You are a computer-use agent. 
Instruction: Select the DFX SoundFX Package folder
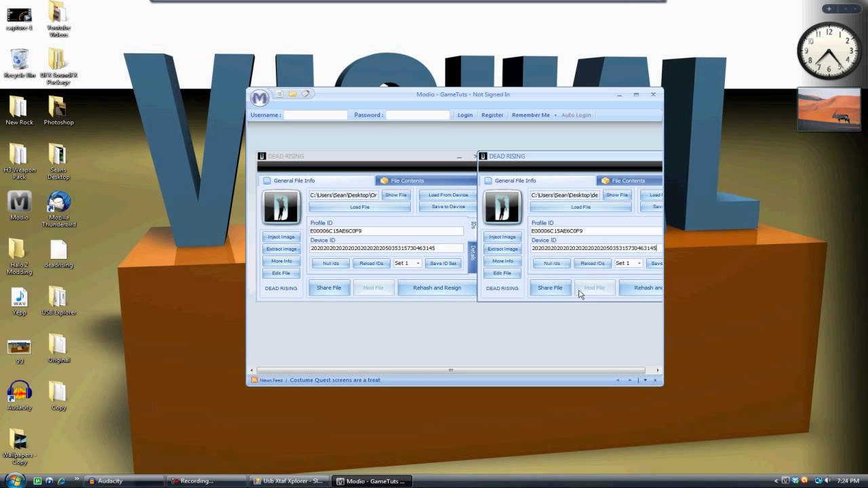click(x=58, y=67)
